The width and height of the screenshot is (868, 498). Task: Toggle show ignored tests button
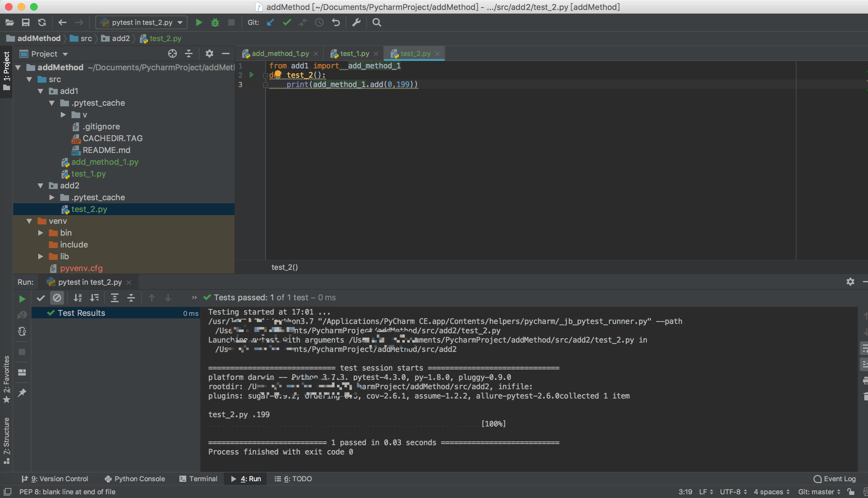click(x=57, y=298)
